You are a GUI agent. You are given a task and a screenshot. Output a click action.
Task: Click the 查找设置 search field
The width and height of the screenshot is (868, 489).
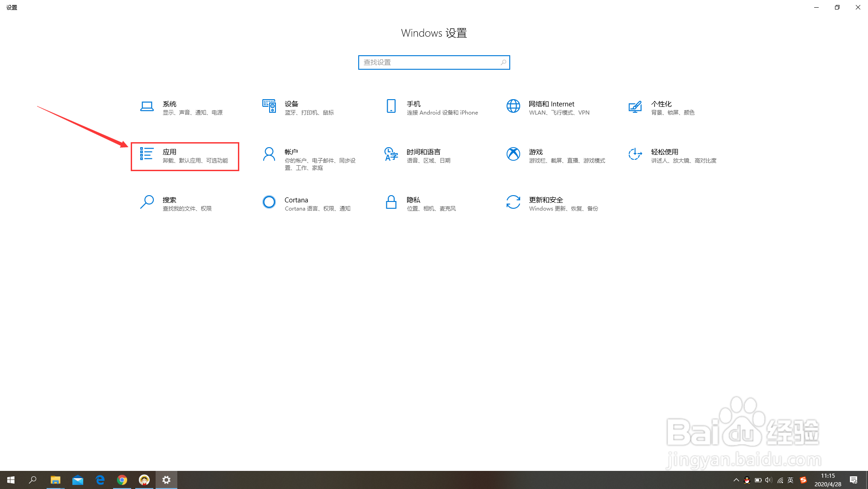click(434, 62)
